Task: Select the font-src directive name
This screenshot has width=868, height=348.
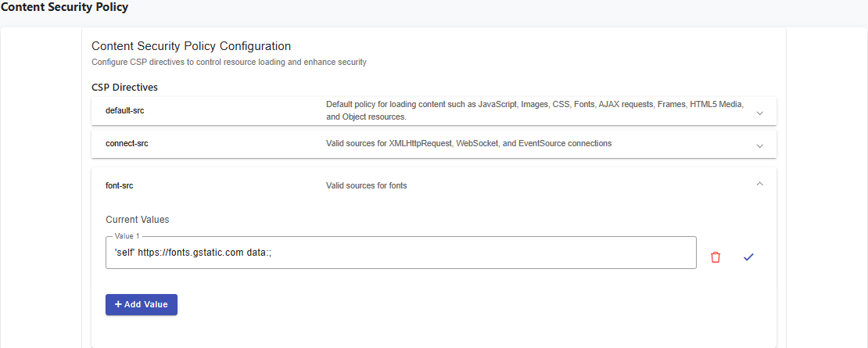Action: point(120,185)
